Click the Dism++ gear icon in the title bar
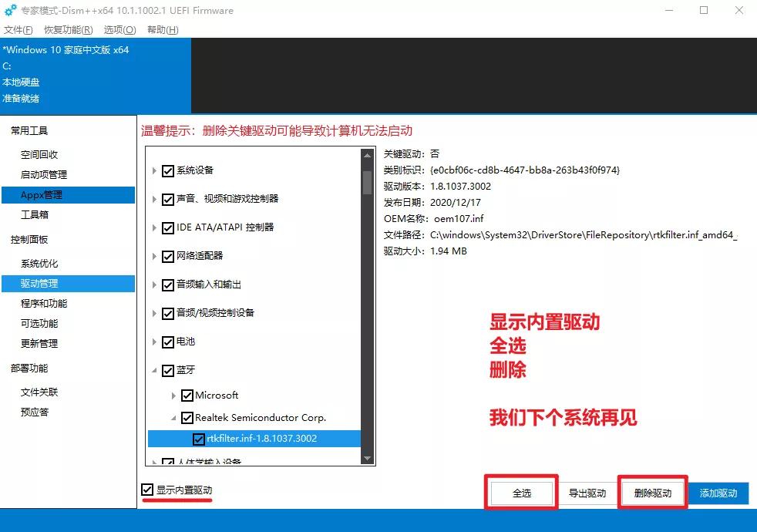Screen dimensions: 757x532 click(11, 10)
